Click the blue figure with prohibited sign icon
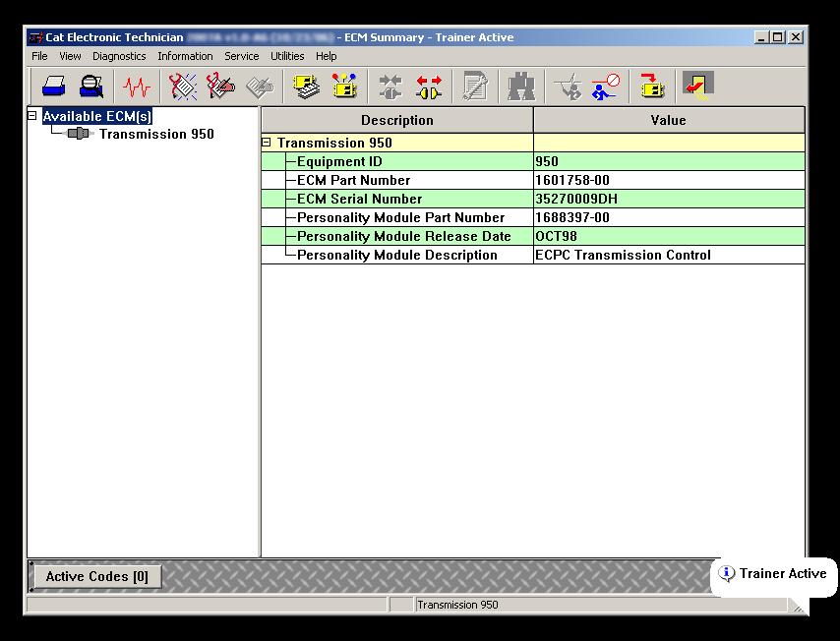 click(605, 87)
